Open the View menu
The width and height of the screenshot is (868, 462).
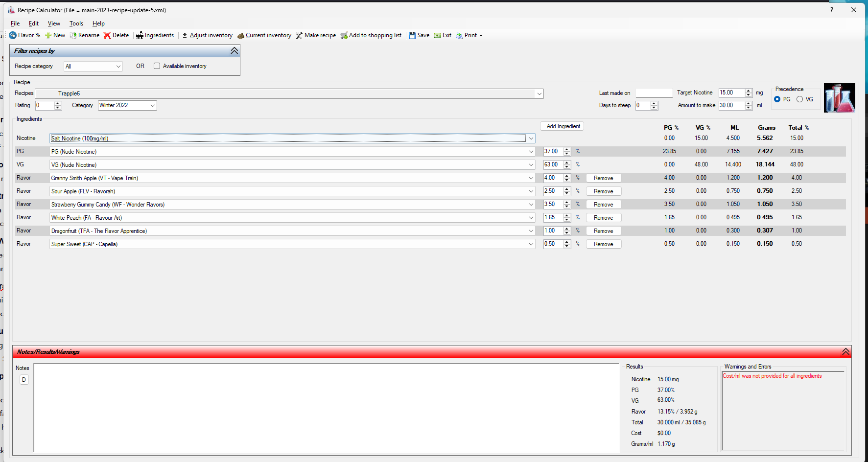(54, 23)
